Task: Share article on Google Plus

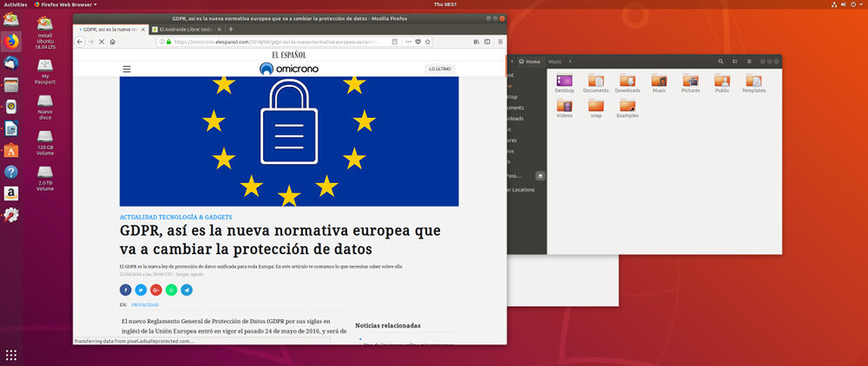Action: tap(156, 290)
